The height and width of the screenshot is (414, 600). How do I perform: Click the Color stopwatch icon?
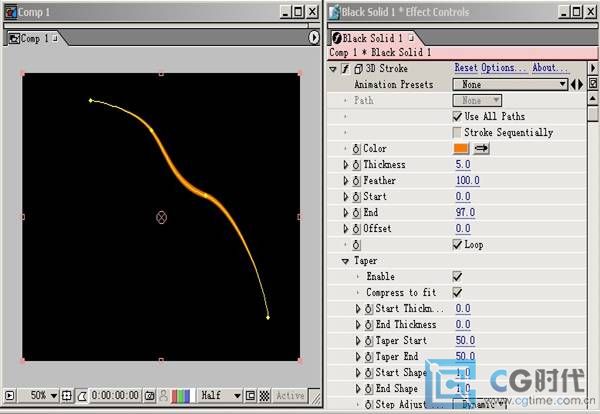[356, 149]
